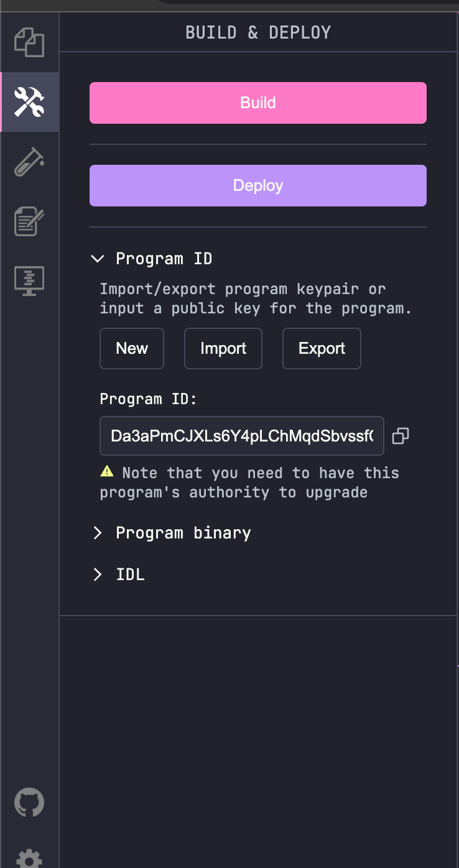The image size is (459, 868).
Task: Import a program keypair
Action: [223, 348]
